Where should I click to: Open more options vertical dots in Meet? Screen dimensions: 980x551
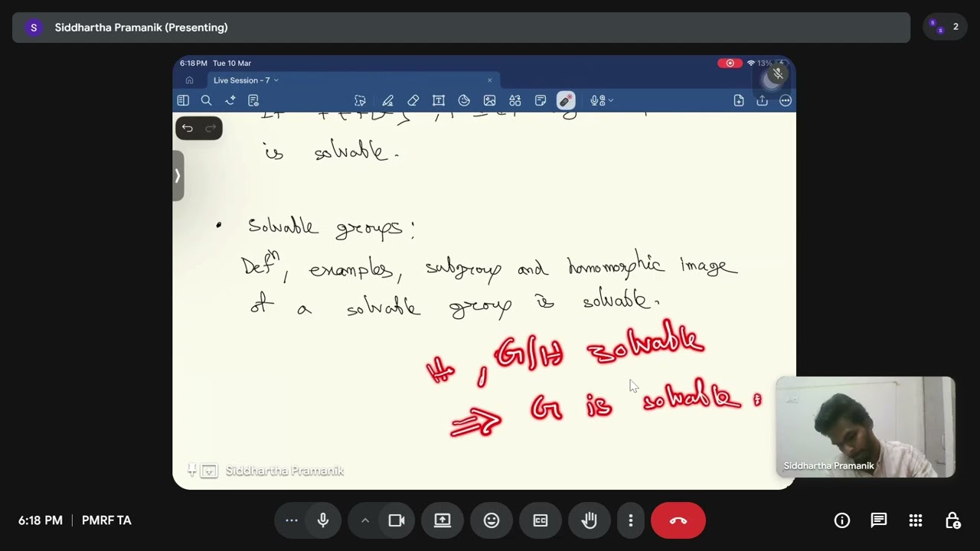tap(631, 520)
